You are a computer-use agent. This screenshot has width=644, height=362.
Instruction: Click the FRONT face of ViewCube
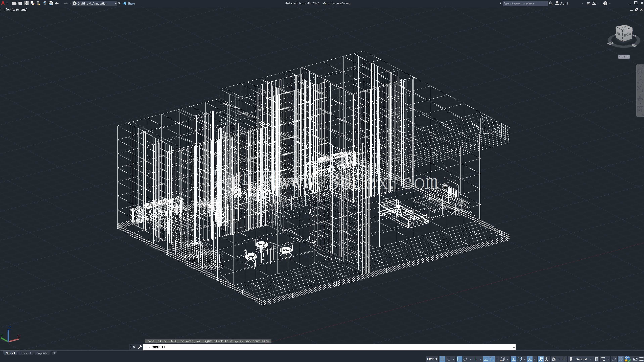(627, 35)
